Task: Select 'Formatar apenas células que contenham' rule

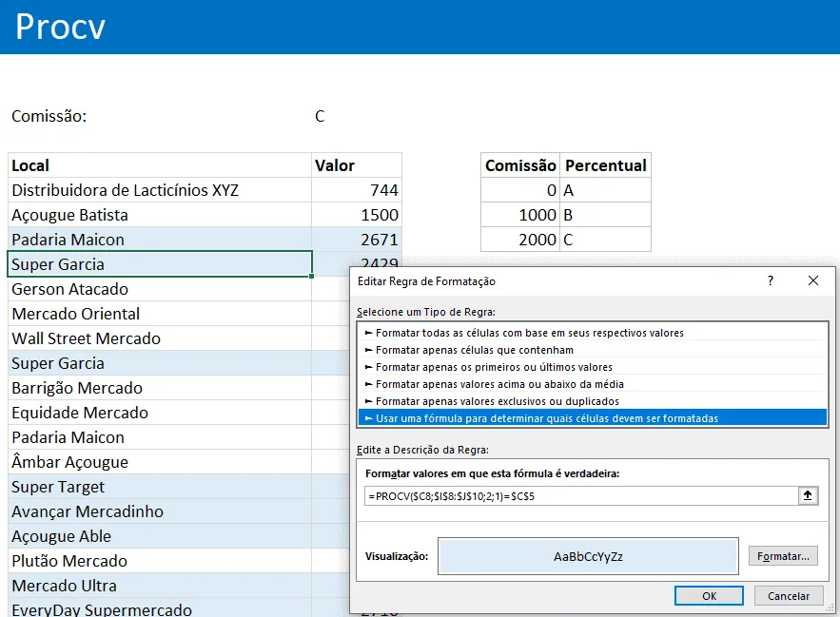Action: pos(592,350)
